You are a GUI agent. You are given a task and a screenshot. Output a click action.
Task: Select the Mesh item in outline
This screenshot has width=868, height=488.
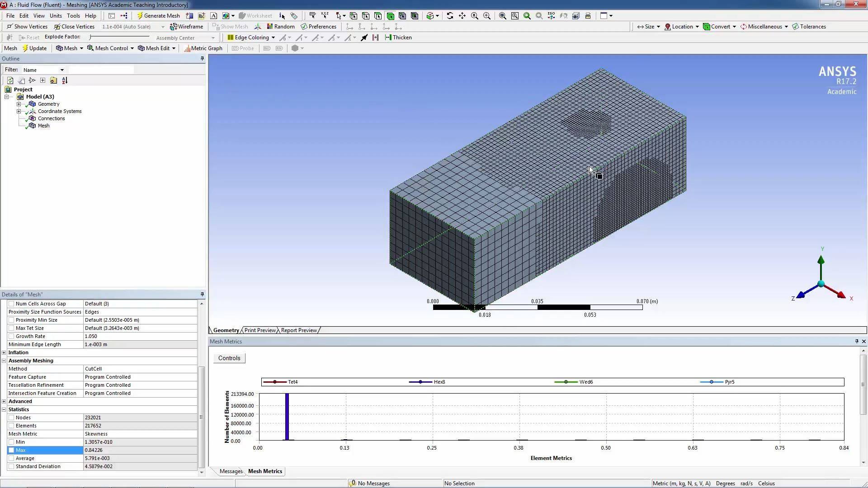[x=43, y=126]
